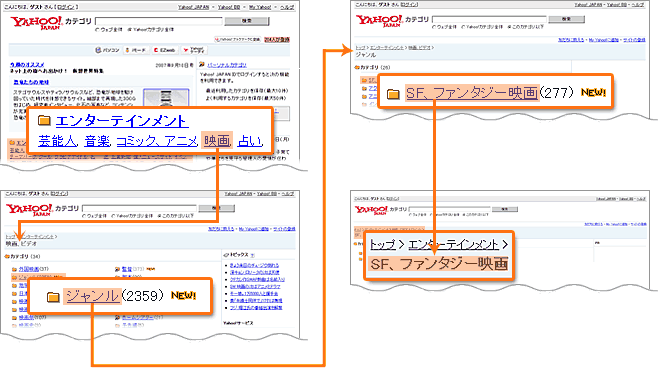The height and width of the screenshot is (370, 660).
Task: Open 今週のオススメ link on home page
Action: (x=27, y=65)
